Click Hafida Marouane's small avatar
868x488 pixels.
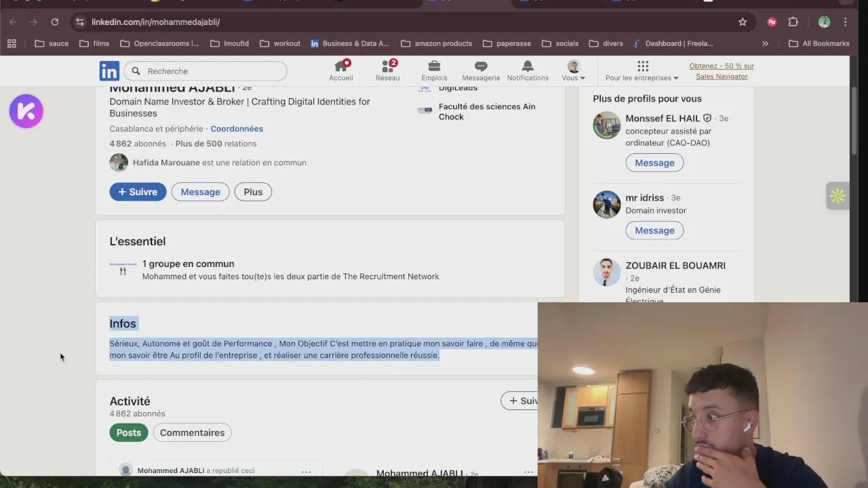click(x=119, y=163)
